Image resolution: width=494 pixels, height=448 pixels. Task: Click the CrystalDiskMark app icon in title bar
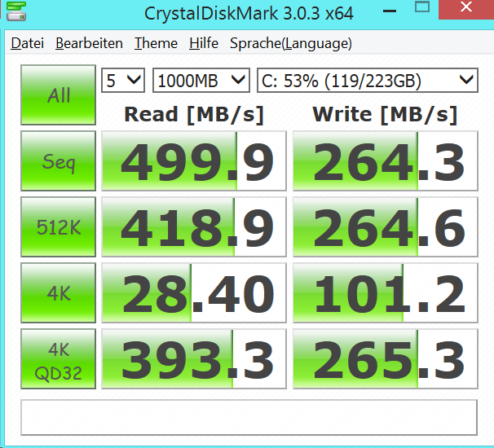click(x=15, y=11)
